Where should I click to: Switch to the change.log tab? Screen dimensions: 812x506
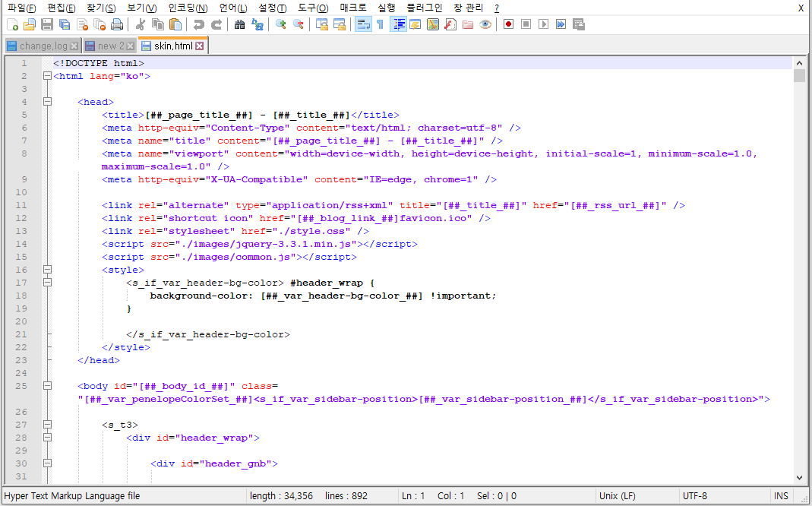[x=43, y=46]
